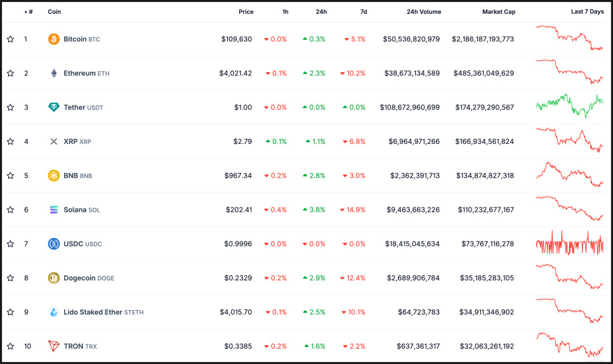Click the Bitcoin coin logo icon

(x=54, y=39)
